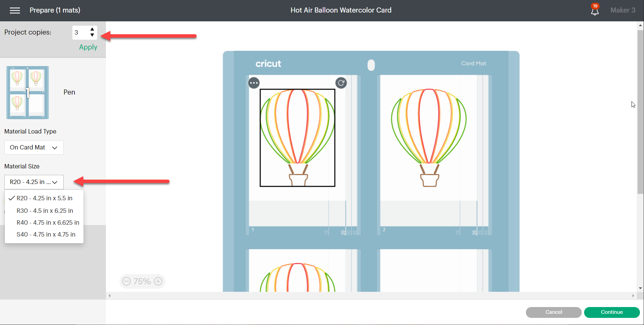
Task: Click the Project copies number field
Action: 81,33
